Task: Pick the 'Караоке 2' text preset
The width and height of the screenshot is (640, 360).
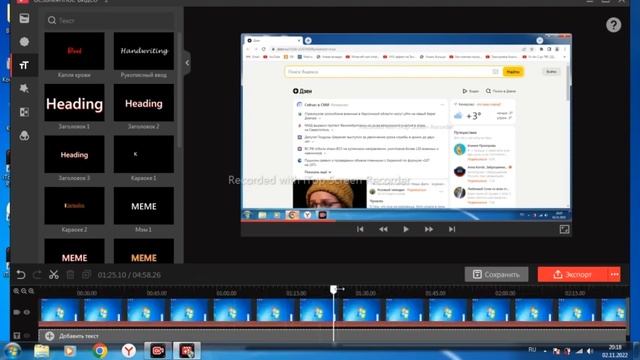Action: 74,206
